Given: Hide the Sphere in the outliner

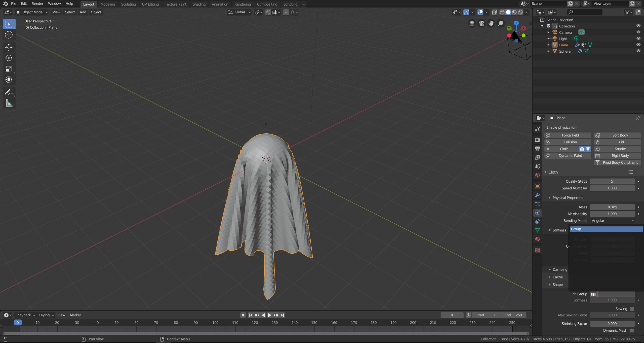Looking at the screenshot, I should 638,51.
